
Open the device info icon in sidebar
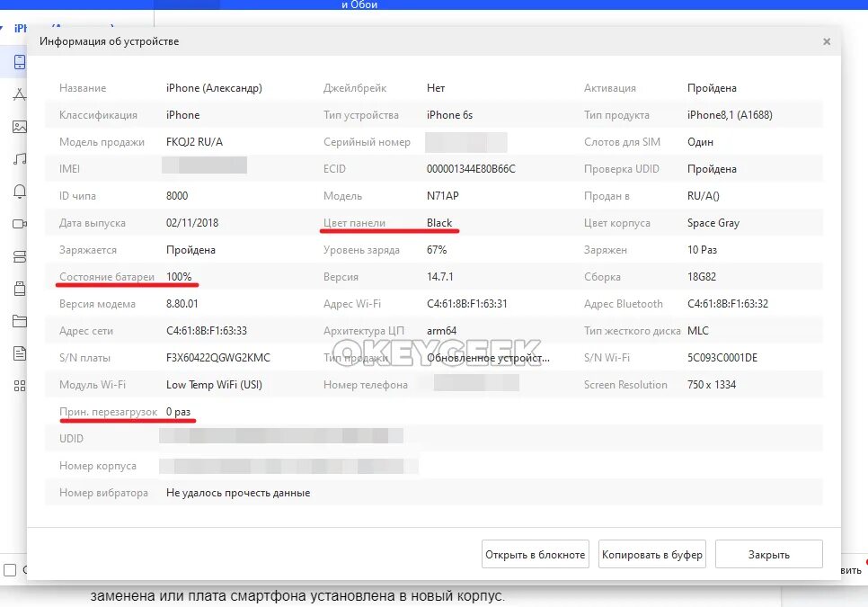point(20,62)
